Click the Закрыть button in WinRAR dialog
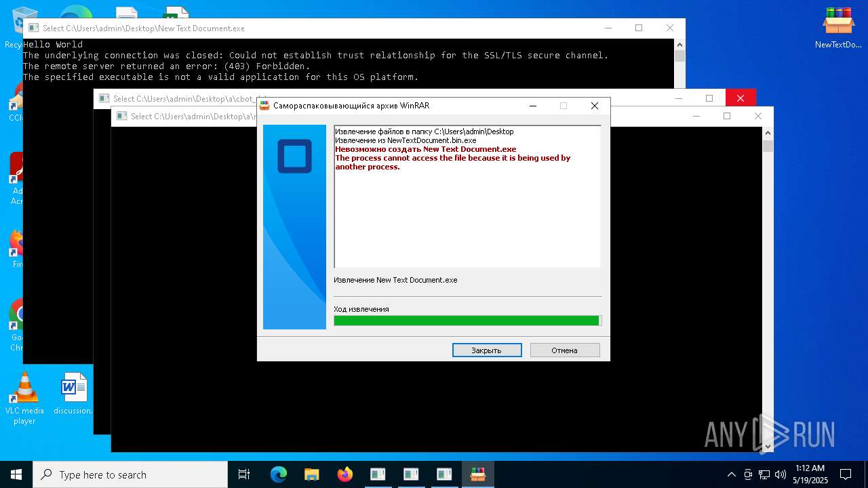Image resolution: width=868 pixels, height=488 pixels. pyautogui.click(x=487, y=350)
